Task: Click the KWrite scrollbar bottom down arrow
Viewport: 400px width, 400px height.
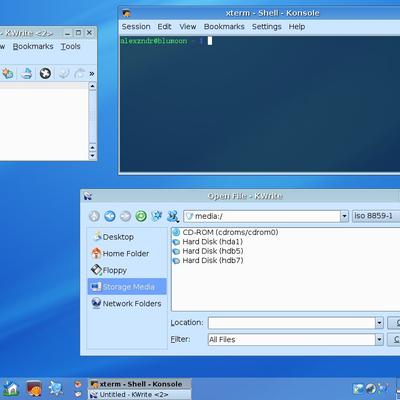Action: [92, 156]
